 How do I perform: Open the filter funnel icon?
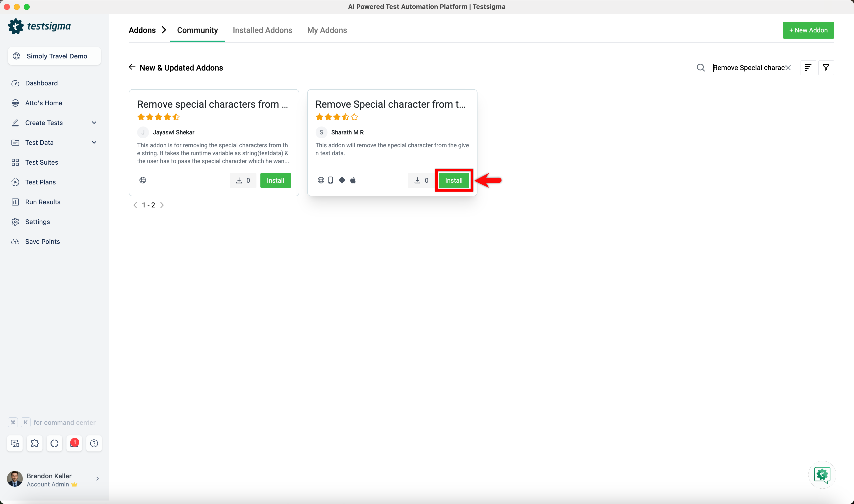(826, 68)
